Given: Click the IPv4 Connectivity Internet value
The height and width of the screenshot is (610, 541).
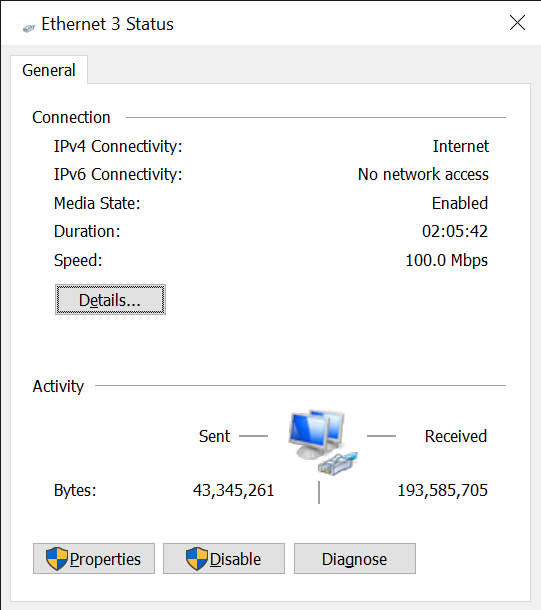Looking at the screenshot, I should [461, 146].
